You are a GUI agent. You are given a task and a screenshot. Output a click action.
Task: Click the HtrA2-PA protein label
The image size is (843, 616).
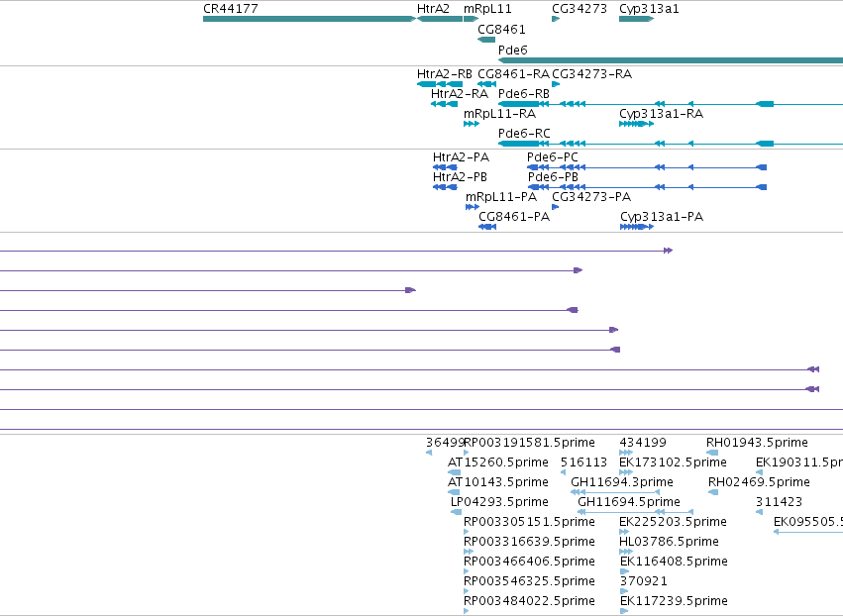coord(462,156)
